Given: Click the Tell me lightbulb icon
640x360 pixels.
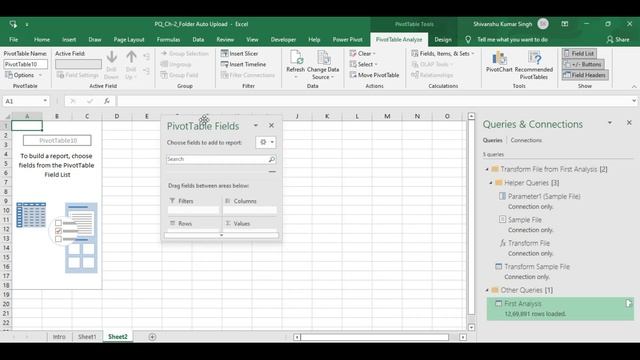Looking at the screenshot, I should click(x=468, y=40).
